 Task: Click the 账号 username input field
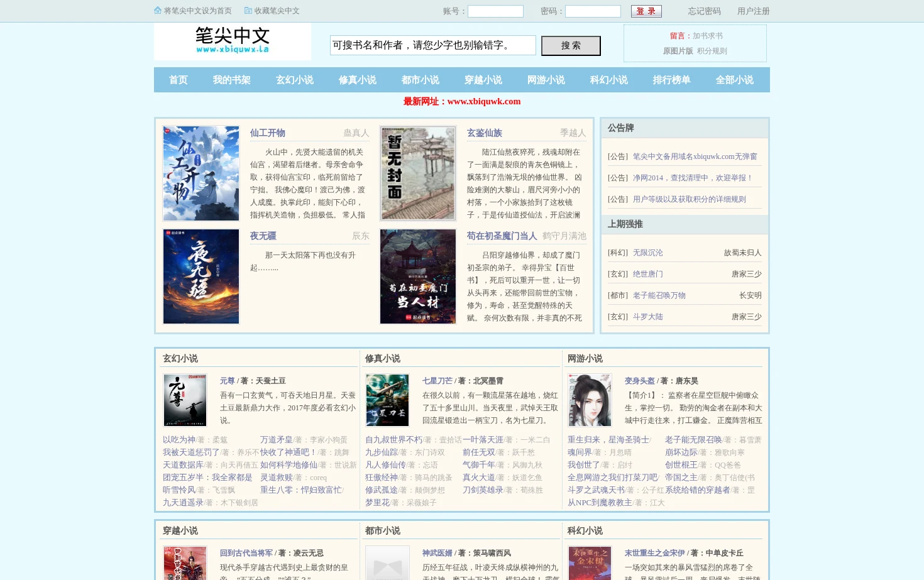coord(495,11)
